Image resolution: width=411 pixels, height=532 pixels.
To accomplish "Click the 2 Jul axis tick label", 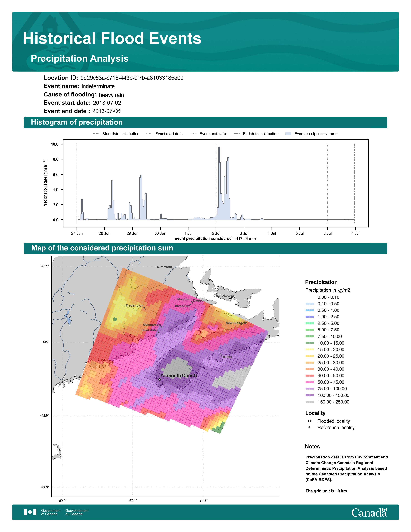I will point(216,233).
